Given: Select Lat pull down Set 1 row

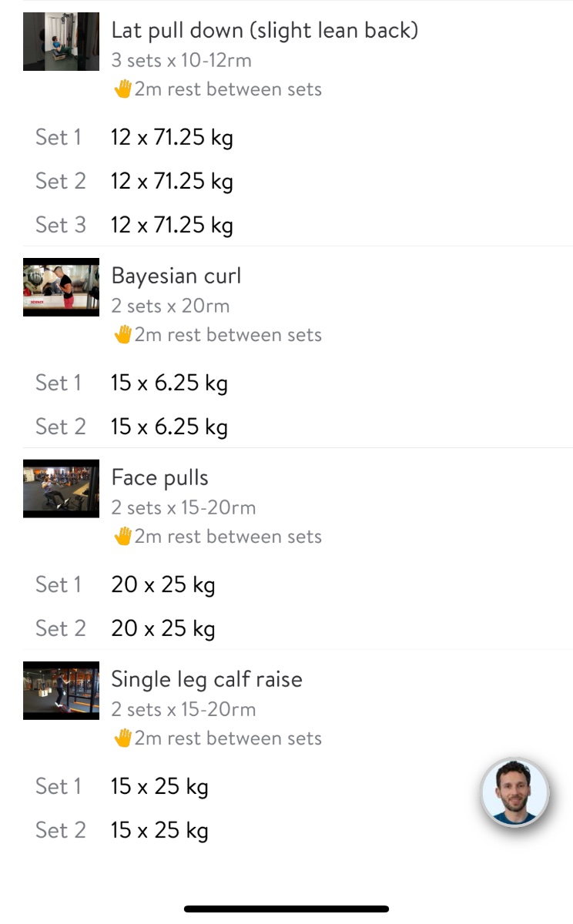Looking at the screenshot, I should [172, 138].
